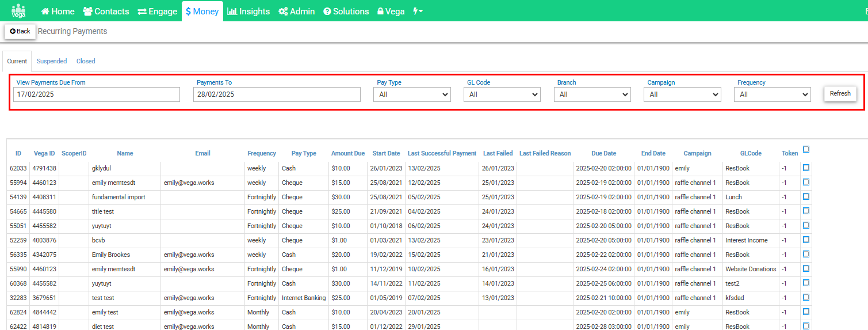Sort by the Email column header
Screen dimensions: 868x330
pos(202,153)
